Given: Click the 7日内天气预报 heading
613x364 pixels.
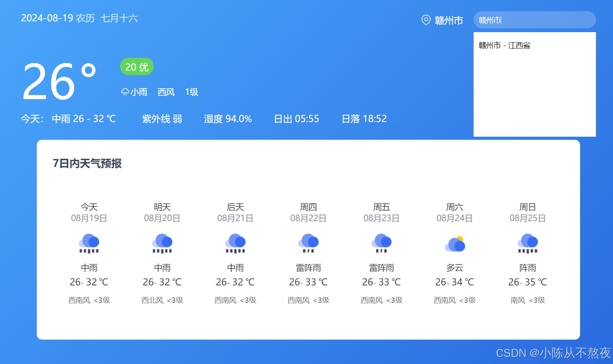Looking at the screenshot, I should [87, 163].
